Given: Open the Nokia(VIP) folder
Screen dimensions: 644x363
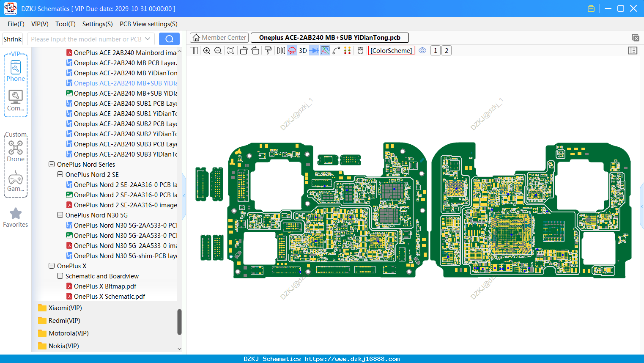Looking at the screenshot, I should (58, 346).
